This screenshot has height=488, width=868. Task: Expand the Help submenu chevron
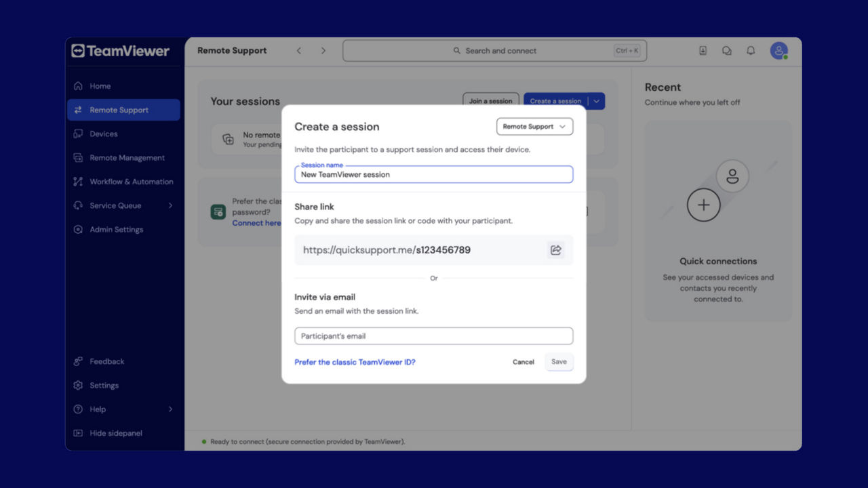click(170, 409)
